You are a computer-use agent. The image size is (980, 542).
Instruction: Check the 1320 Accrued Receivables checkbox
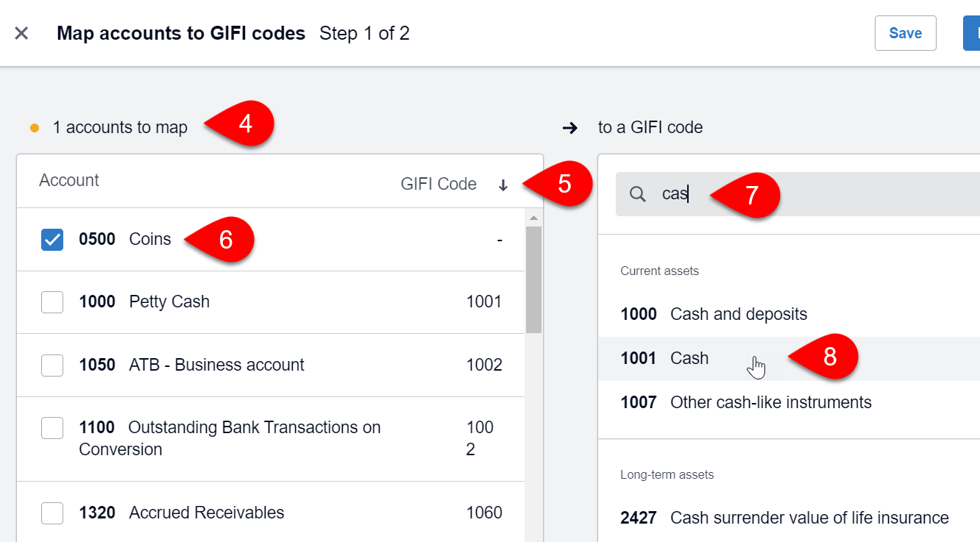click(x=52, y=513)
